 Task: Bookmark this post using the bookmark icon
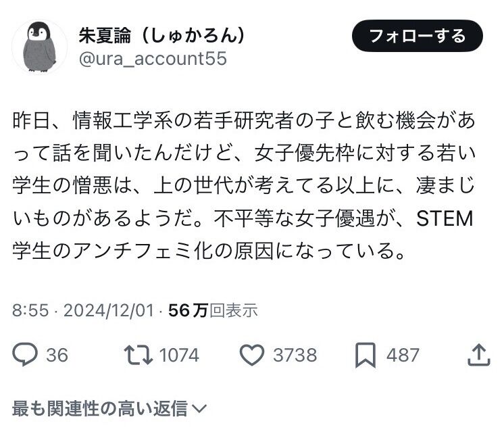pos(366,355)
